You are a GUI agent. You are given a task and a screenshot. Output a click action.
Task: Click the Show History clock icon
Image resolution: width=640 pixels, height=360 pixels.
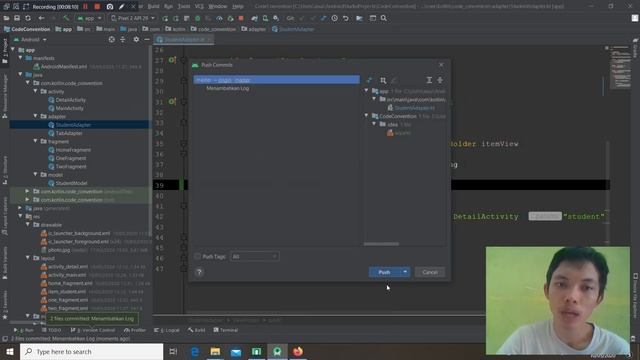click(x=335, y=18)
